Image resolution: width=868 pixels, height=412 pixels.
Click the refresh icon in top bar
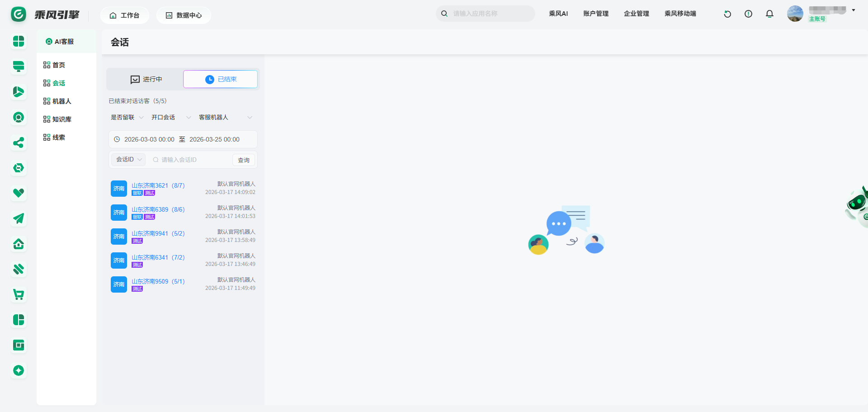pyautogui.click(x=727, y=14)
